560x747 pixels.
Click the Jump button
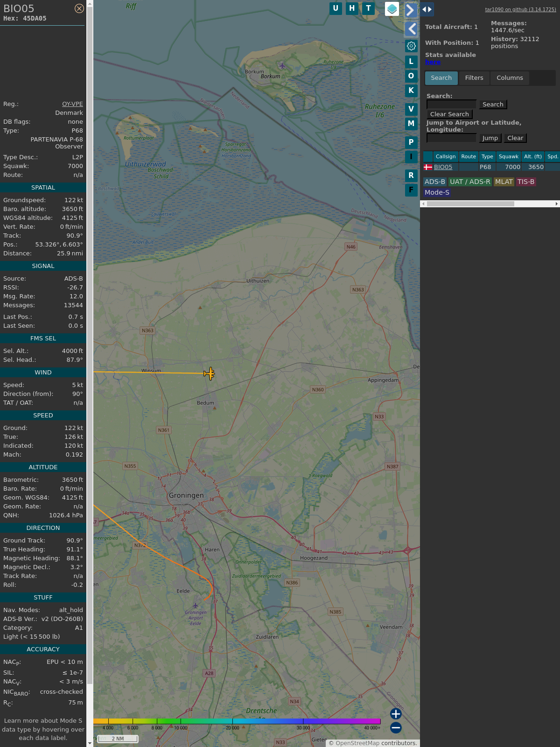[x=490, y=138]
